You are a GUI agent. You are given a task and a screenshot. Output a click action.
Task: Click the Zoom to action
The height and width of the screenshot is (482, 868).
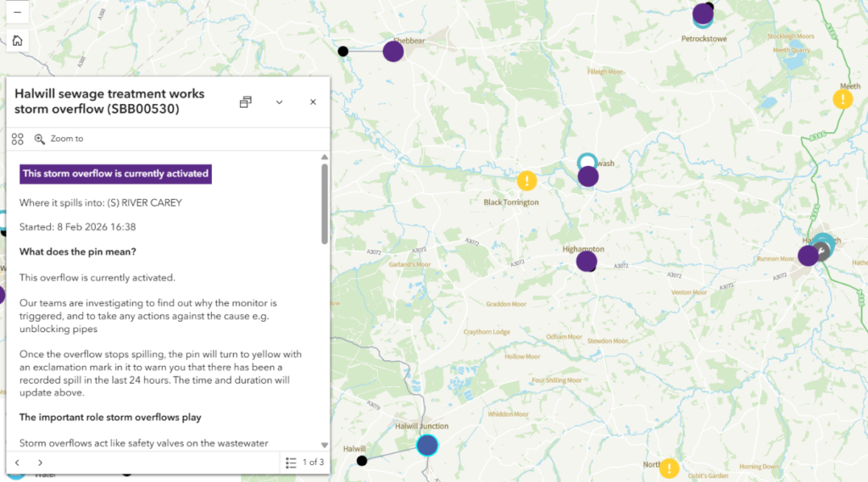tap(58, 139)
